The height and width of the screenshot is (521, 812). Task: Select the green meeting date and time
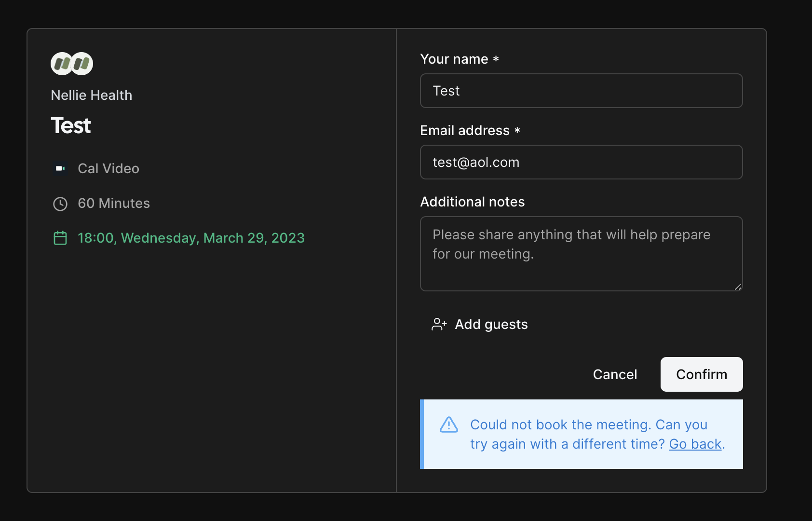click(x=190, y=238)
